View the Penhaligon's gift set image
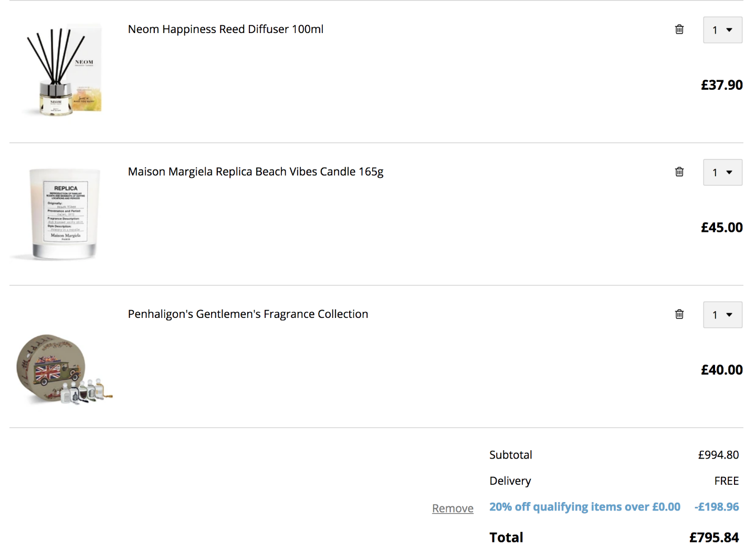Viewport: 756px width, 554px height. pyautogui.click(x=64, y=369)
